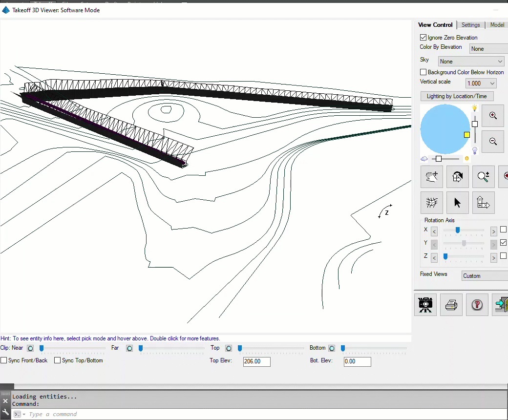This screenshot has height=420, width=508.
Task: Click the Top Elev input field
Action: click(x=256, y=361)
